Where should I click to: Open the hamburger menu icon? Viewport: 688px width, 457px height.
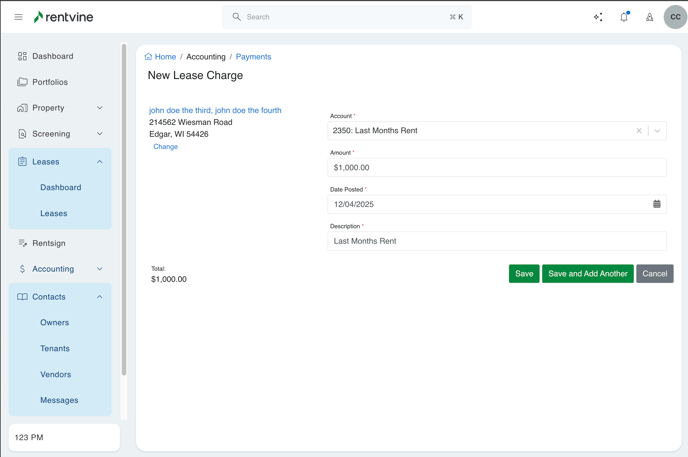pos(18,17)
